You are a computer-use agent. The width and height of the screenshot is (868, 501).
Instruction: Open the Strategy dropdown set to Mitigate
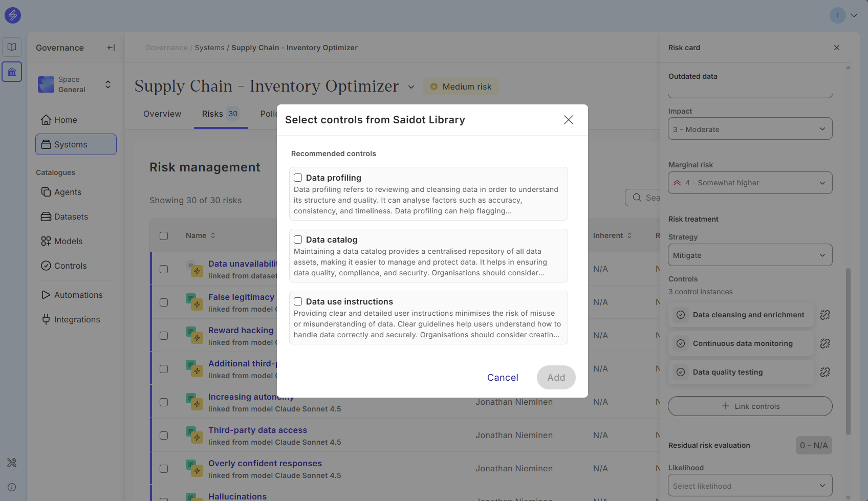pyautogui.click(x=750, y=255)
